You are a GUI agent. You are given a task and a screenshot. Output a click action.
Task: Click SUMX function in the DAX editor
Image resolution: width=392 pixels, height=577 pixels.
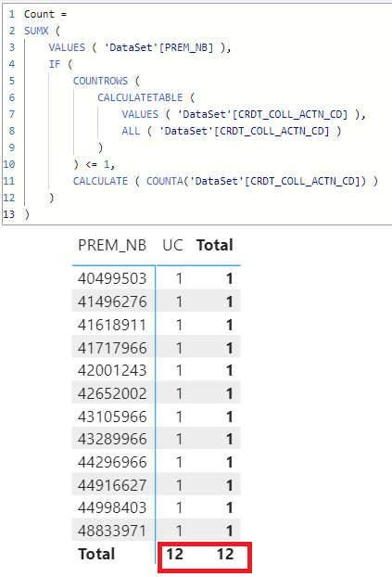click(x=36, y=31)
